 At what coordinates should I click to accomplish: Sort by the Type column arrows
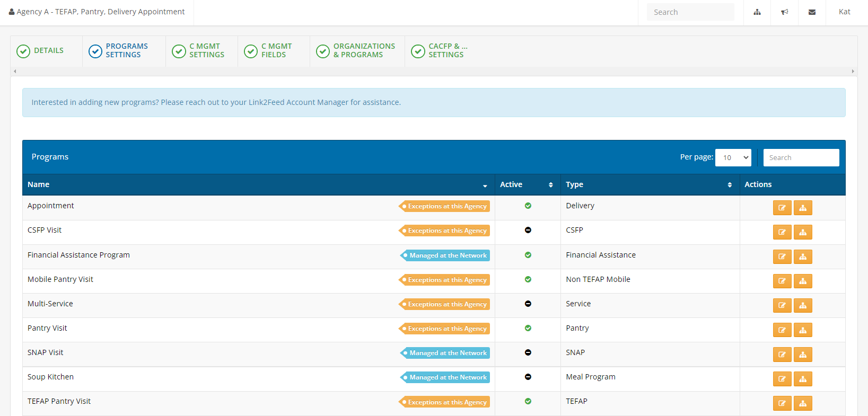point(730,185)
